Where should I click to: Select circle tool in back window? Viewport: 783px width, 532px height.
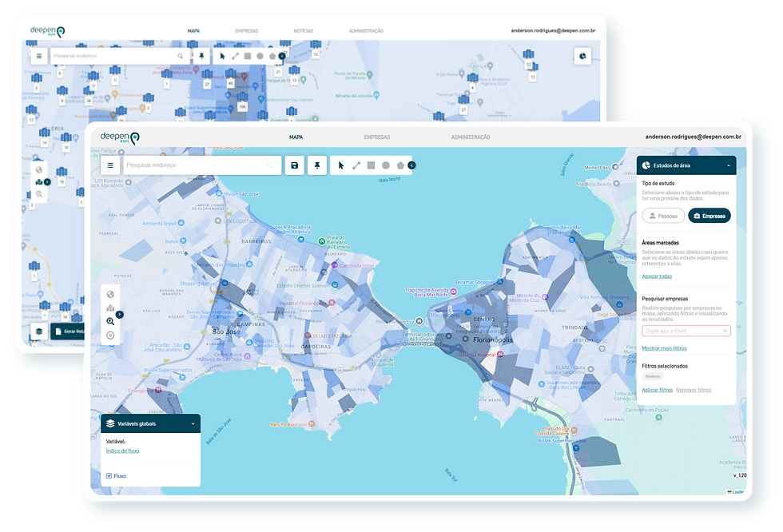coord(260,56)
